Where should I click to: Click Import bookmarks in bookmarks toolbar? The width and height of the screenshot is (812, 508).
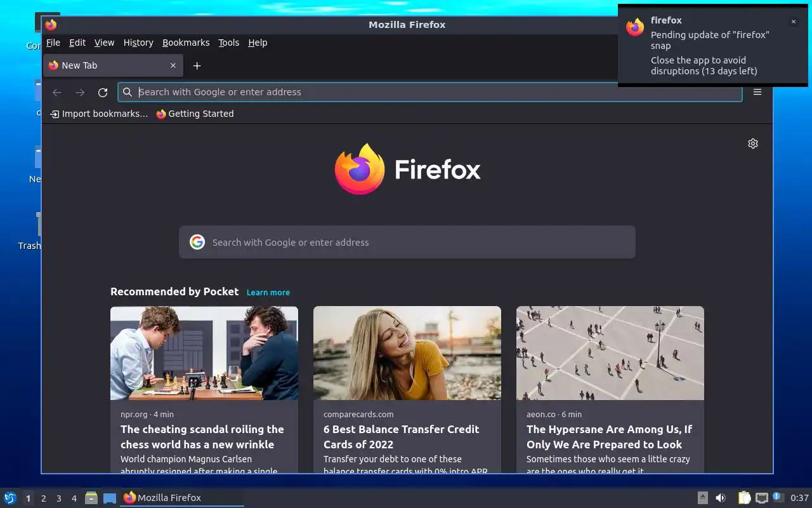[99, 114]
